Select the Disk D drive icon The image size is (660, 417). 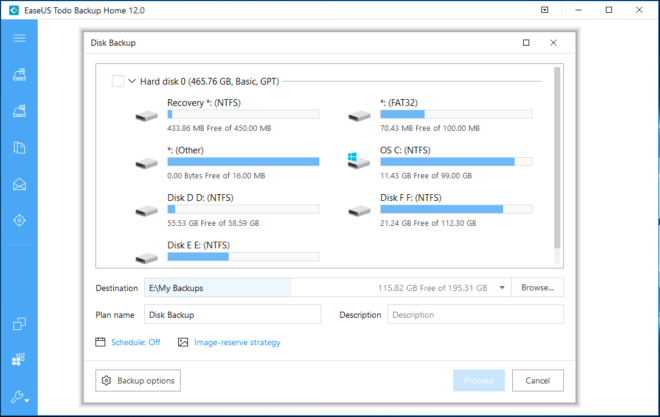146,211
